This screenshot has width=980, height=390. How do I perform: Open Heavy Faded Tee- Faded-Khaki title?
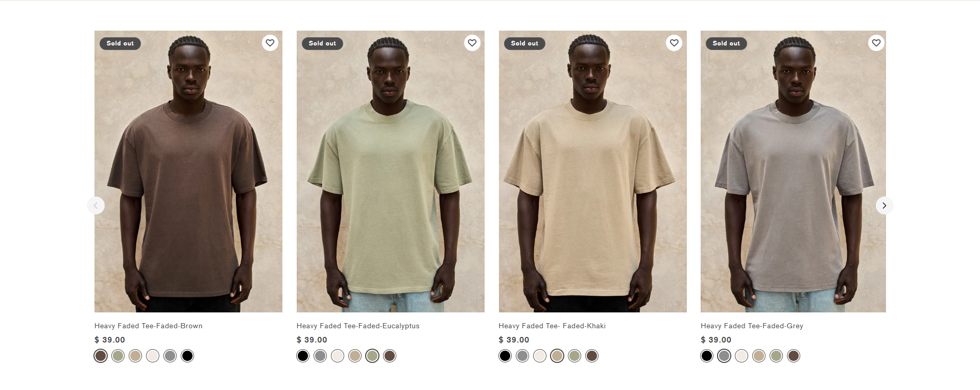[552, 326]
